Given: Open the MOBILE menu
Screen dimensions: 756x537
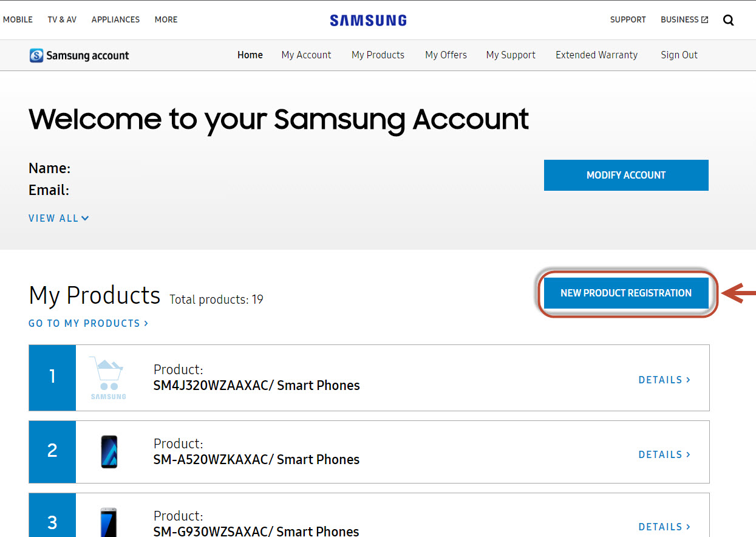Looking at the screenshot, I should [18, 19].
